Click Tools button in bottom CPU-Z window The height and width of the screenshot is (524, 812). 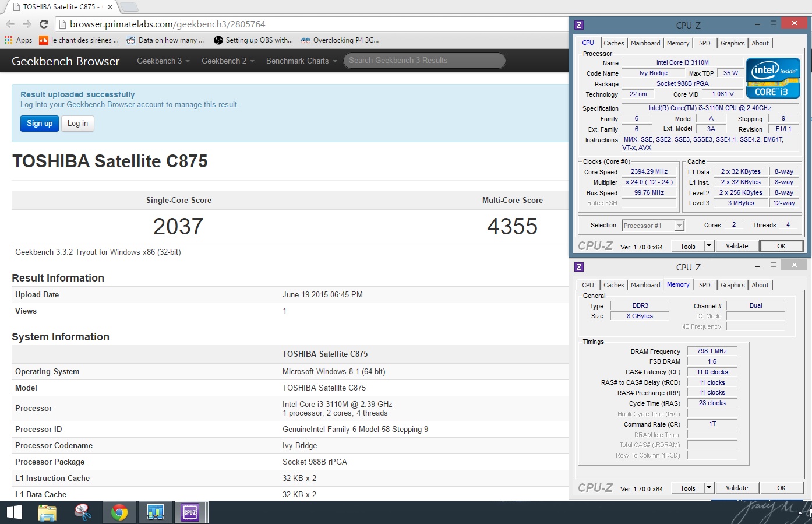click(688, 488)
